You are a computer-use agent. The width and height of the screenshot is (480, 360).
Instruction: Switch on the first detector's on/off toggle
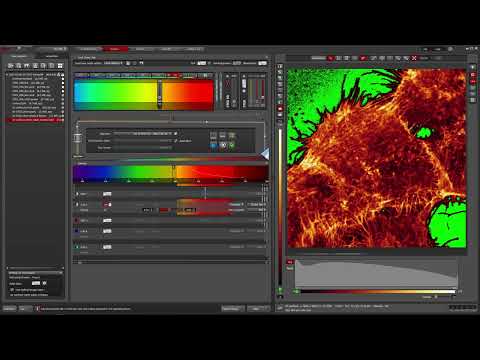click(107, 194)
